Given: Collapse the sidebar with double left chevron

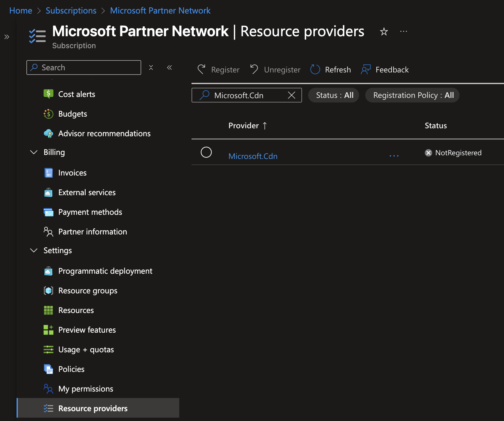Looking at the screenshot, I should (x=169, y=68).
